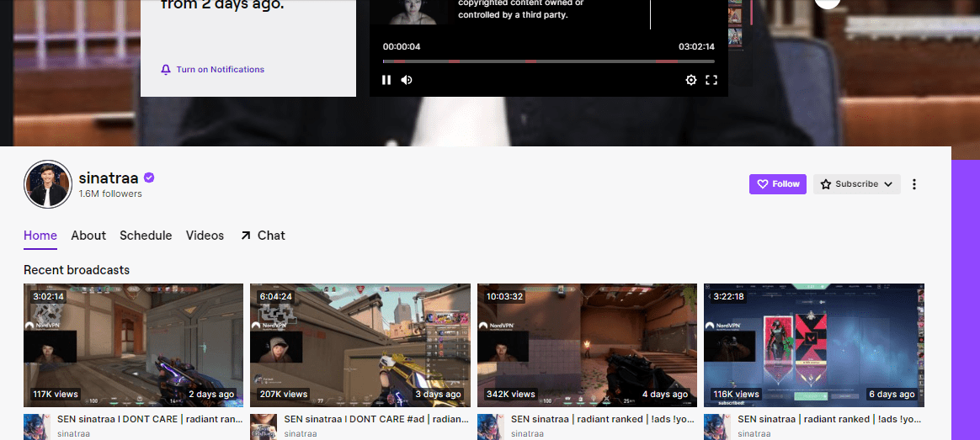
Task: Click the 1.6M followers text
Action: pyautogui.click(x=110, y=194)
